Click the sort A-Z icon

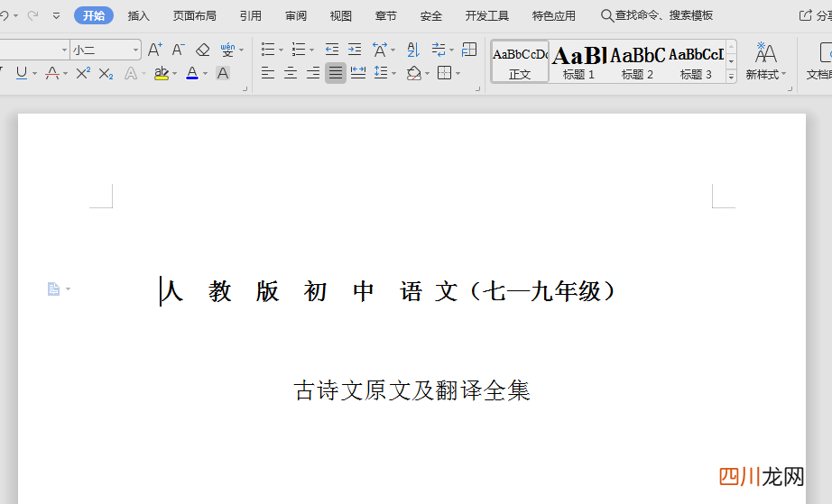coord(413,50)
